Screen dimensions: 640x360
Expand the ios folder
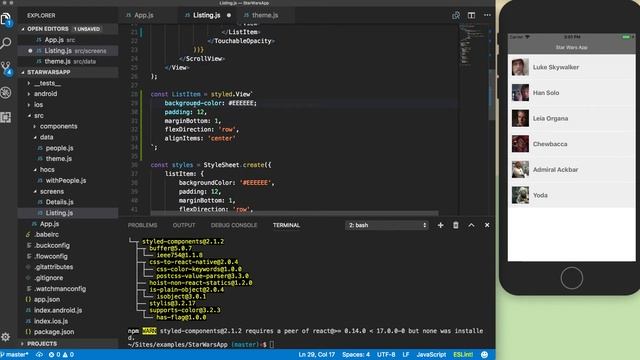68,105
